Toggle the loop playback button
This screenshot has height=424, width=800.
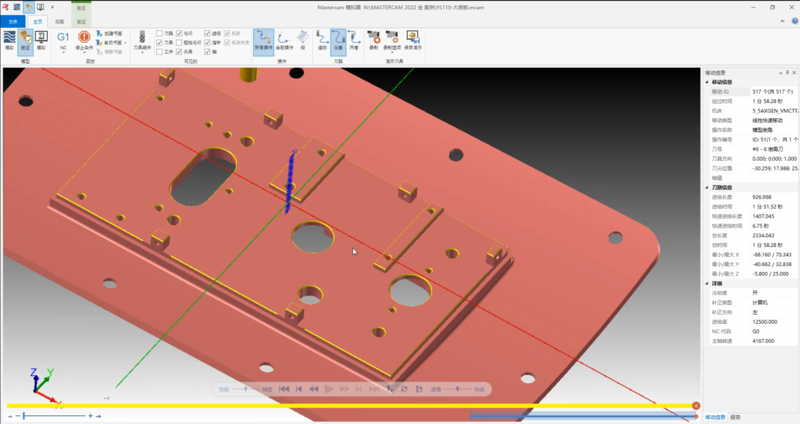[x=404, y=389]
